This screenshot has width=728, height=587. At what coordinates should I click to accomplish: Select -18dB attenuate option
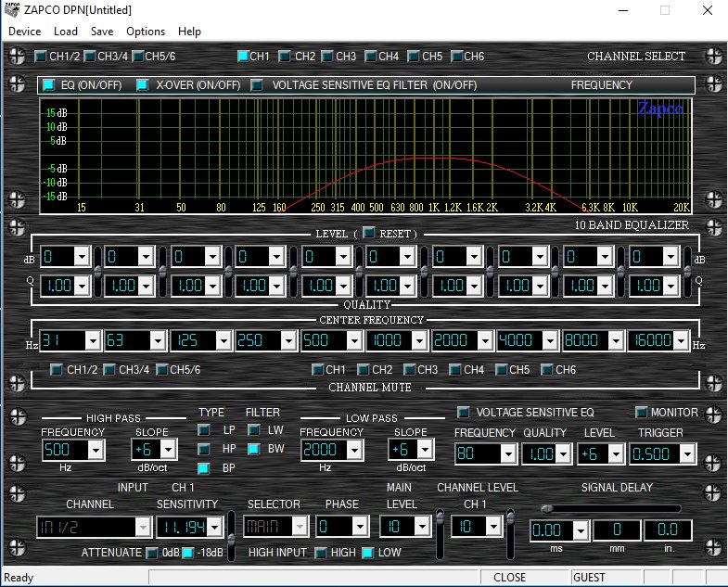[x=187, y=553]
